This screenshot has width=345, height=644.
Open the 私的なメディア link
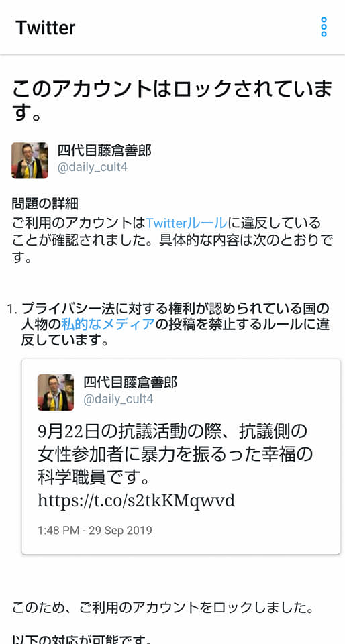point(108,324)
